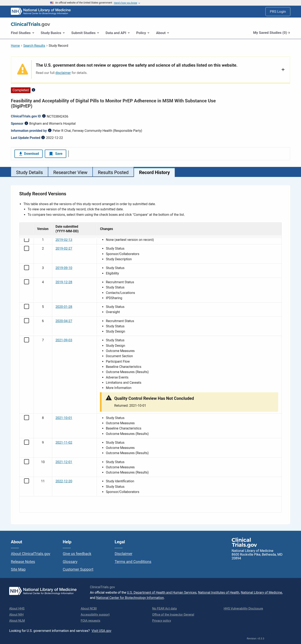Expand the disclaimer with the plus icon
The height and width of the screenshot is (644, 301).
283,70
